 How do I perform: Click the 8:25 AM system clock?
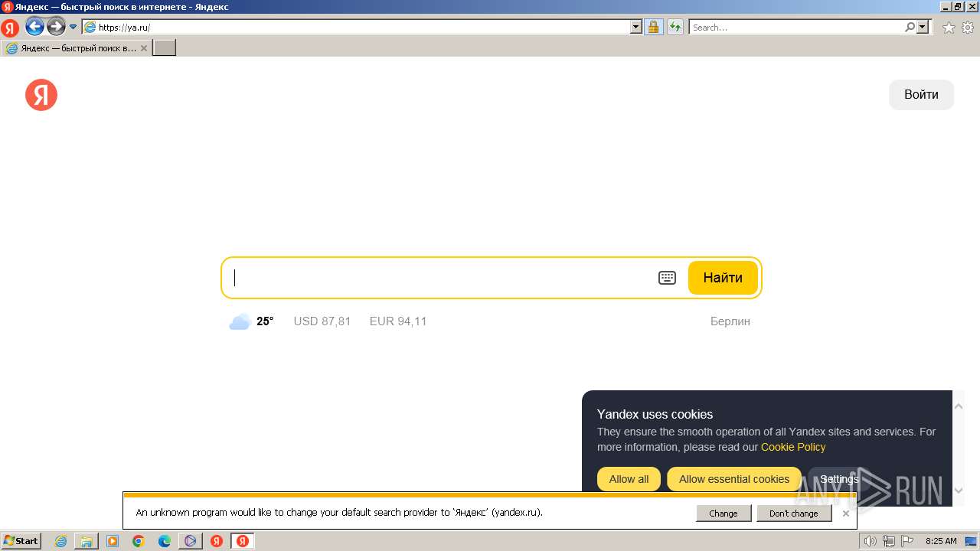[x=941, y=541]
